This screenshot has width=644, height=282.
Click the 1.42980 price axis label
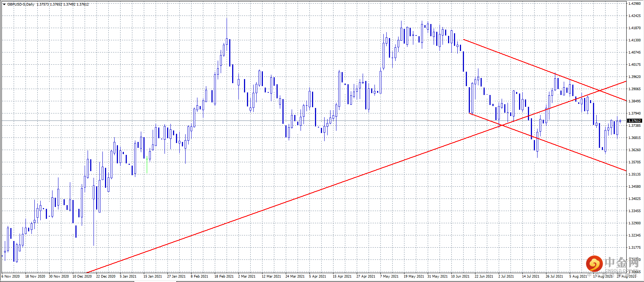point(634,4)
